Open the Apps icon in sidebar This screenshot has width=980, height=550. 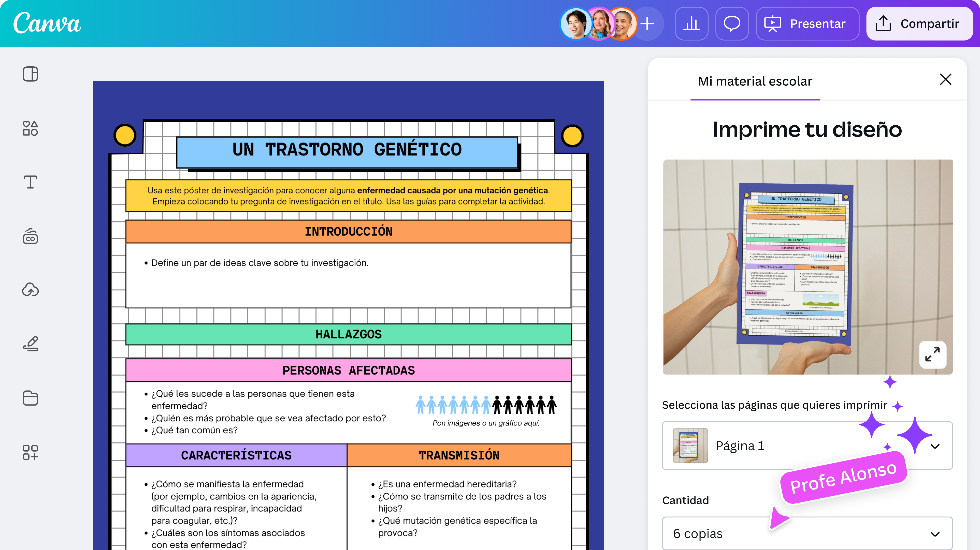(30, 452)
